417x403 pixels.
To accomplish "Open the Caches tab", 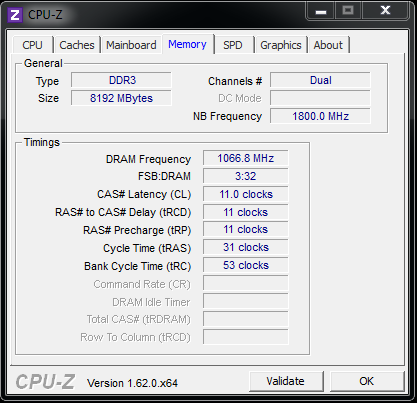I will click(77, 45).
